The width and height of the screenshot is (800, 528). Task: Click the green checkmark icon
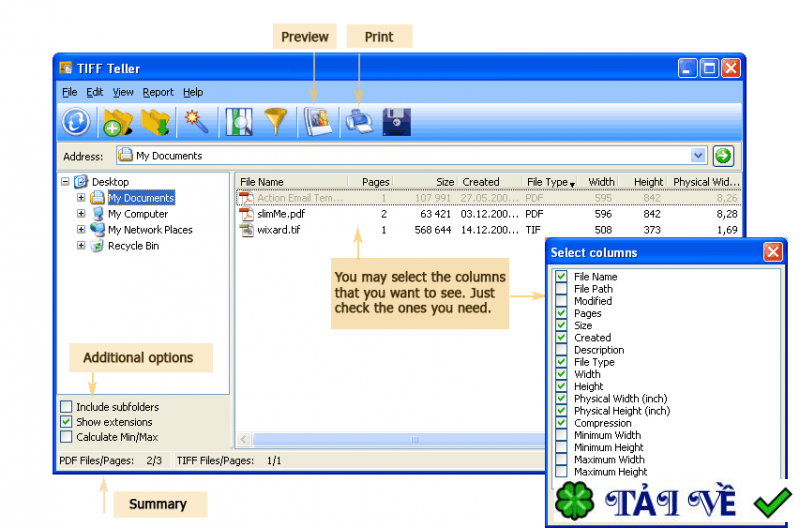(772, 501)
